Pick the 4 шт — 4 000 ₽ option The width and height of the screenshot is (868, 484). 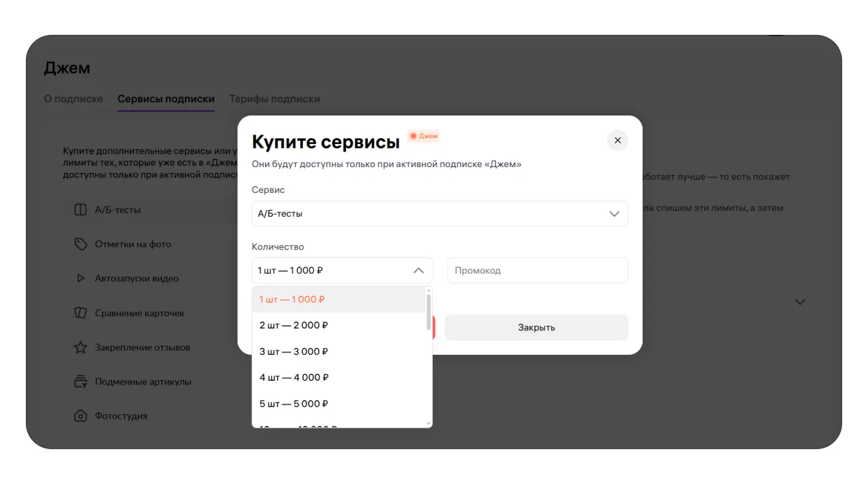294,378
